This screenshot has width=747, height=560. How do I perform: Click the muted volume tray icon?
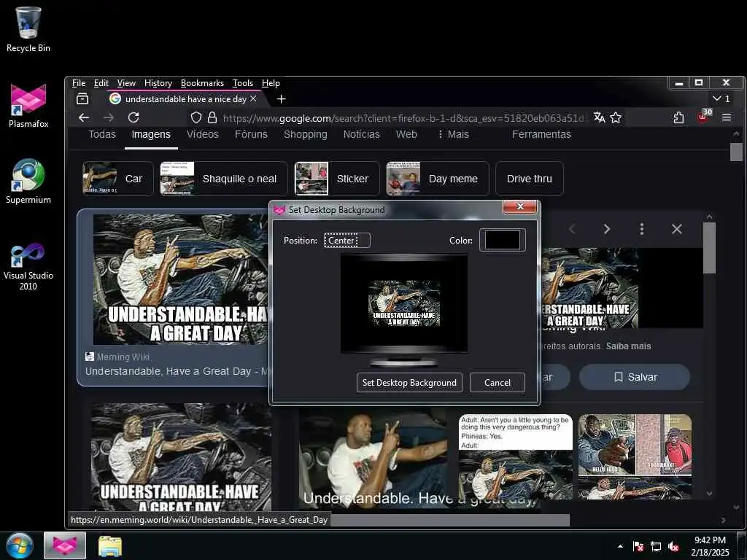673,547
